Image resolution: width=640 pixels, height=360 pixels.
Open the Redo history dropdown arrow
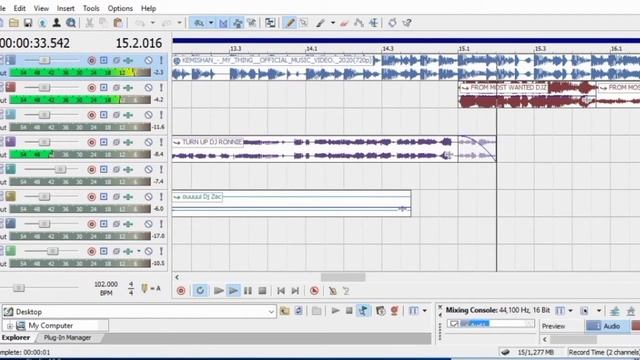pyautogui.click(x=180, y=23)
